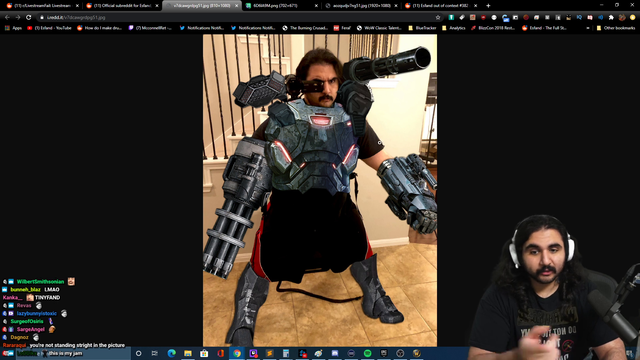Image resolution: width=640 pixels, height=360 pixels.
Task: Click WilbertSmithsonian username in chat overlay
Action: pos(40,282)
